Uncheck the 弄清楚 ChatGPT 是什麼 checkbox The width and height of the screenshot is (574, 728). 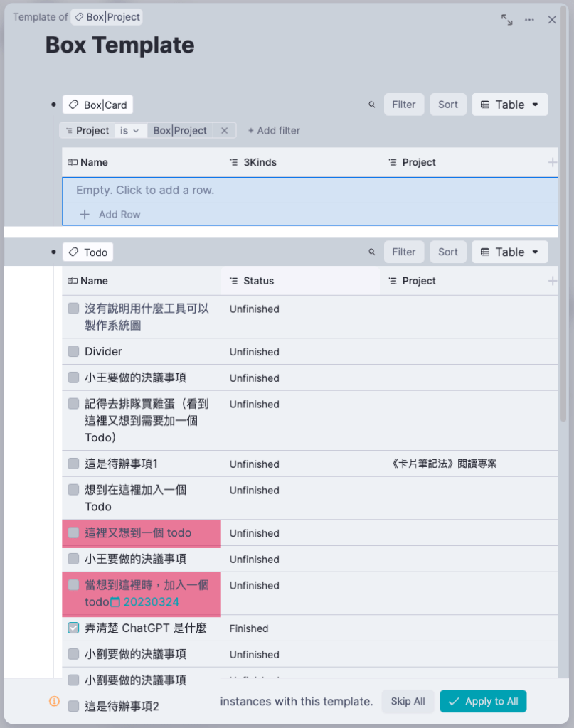pyautogui.click(x=73, y=628)
